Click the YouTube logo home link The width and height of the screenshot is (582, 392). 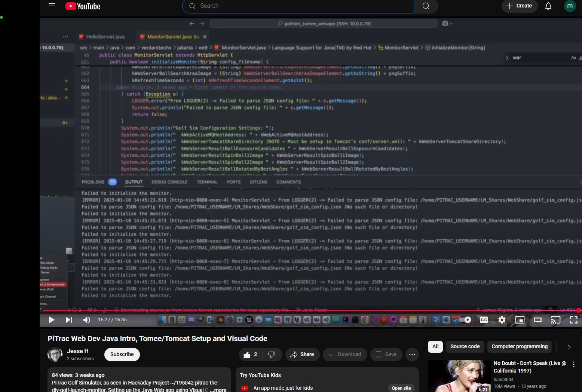(x=83, y=6)
